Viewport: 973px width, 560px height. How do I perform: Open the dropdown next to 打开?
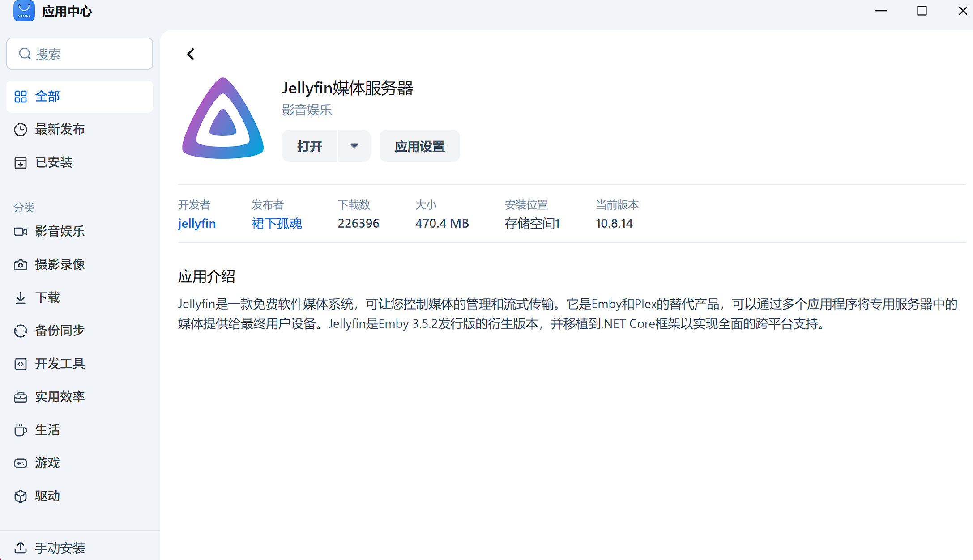pyautogui.click(x=354, y=146)
